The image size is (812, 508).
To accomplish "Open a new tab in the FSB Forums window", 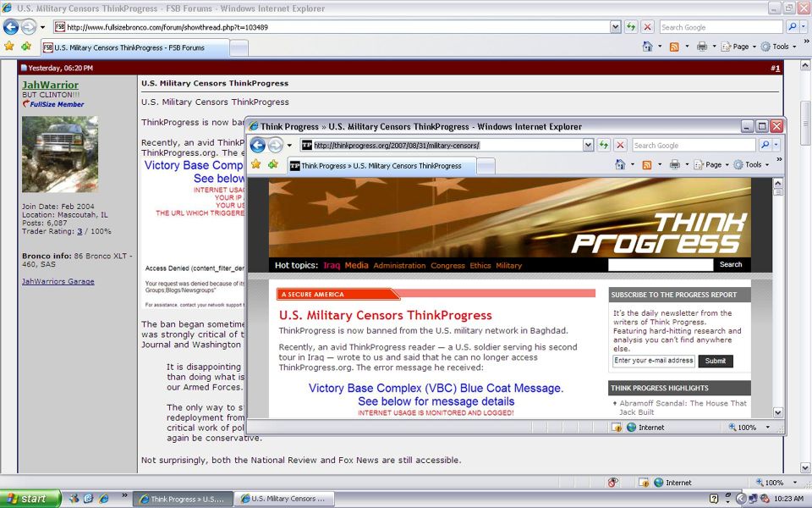I will [239, 48].
